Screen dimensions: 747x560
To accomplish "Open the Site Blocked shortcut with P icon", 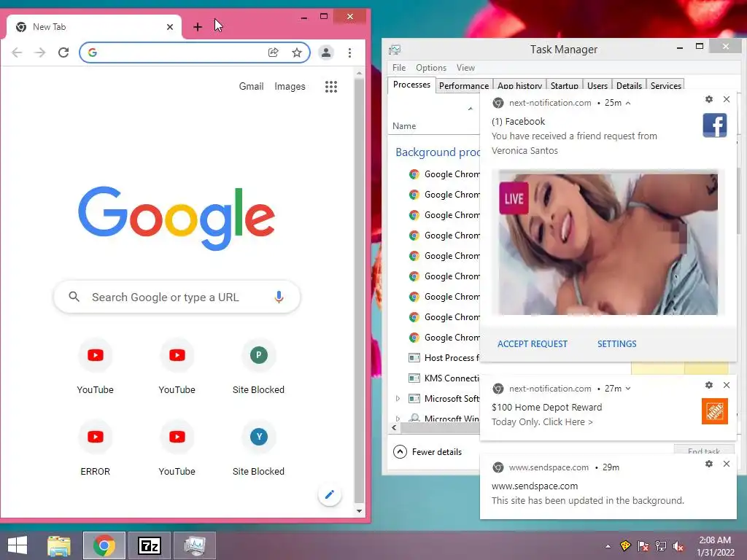I will coord(259,367).
